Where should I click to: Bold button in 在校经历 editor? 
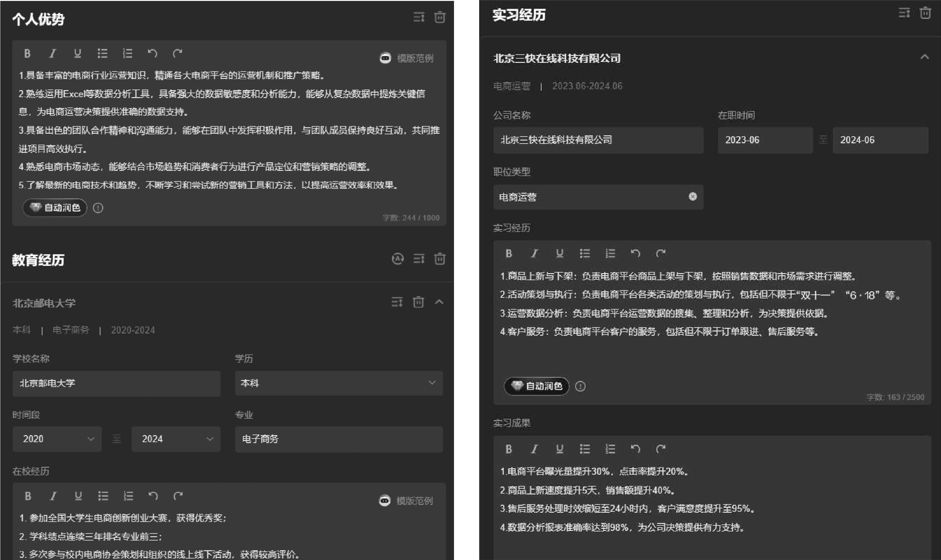pyautogui.click(x=28, y=496)
